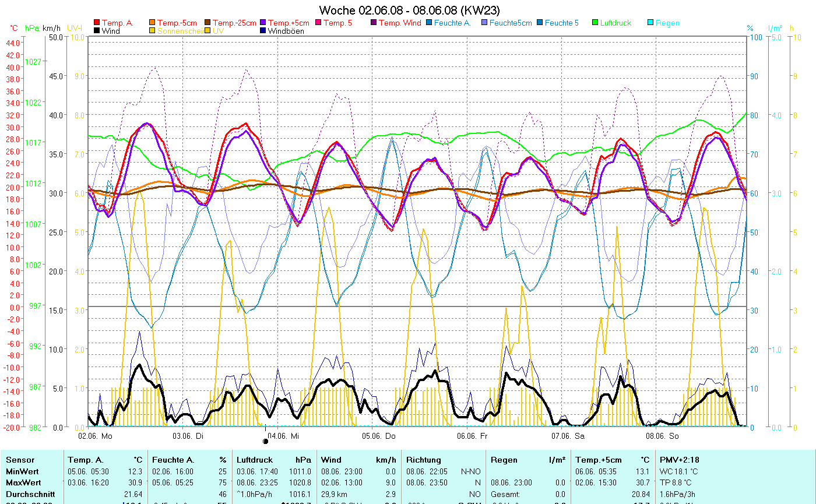816x504 pixels.
Task: Click the red Temp. A. legend square
Action: 97,23
